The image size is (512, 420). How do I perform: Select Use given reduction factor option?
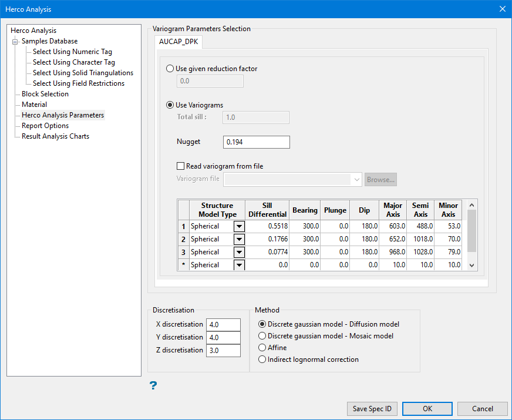(x=171, y=69)
